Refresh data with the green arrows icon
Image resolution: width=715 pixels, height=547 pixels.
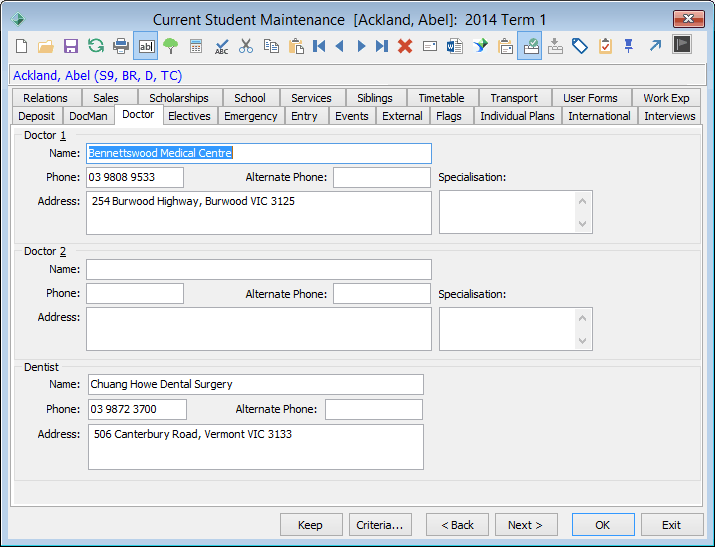click(96, 46)
